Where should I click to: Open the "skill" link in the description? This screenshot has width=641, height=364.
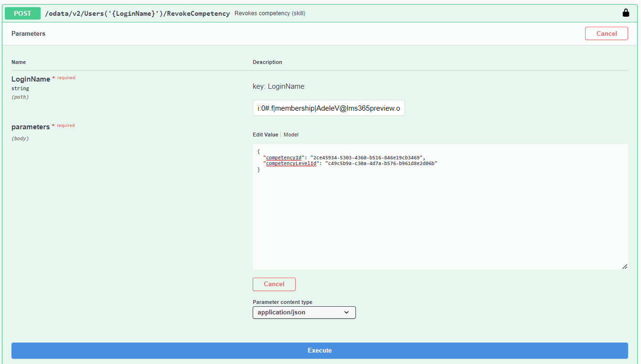click(299, 13)
